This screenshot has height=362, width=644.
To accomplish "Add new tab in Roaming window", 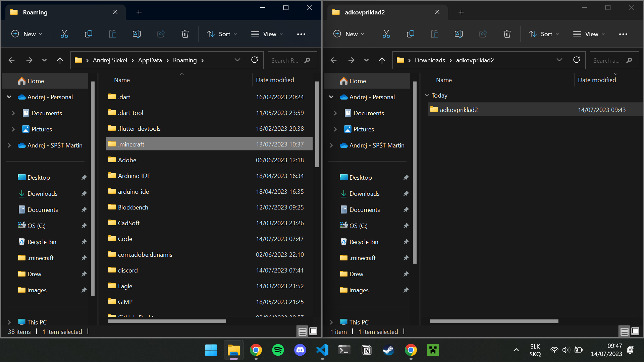I will click(x=139, y=12).
